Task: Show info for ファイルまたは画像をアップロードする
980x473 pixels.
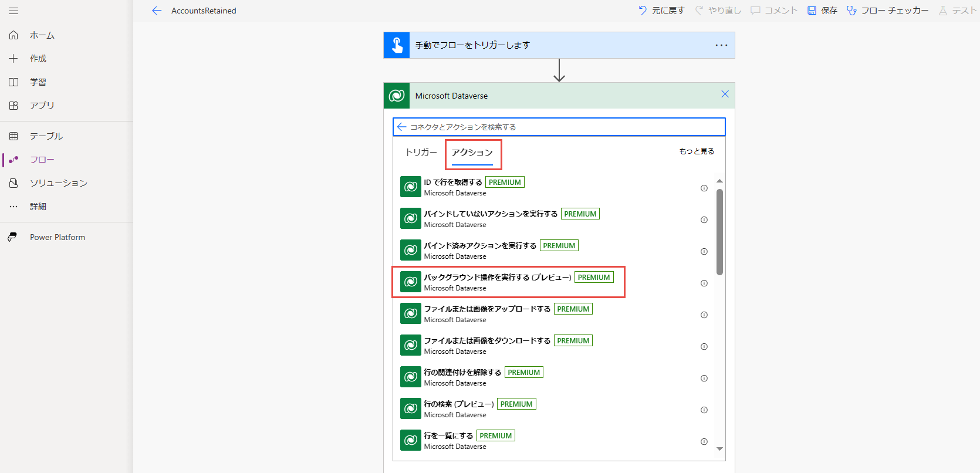Action: tap(704, 315)
